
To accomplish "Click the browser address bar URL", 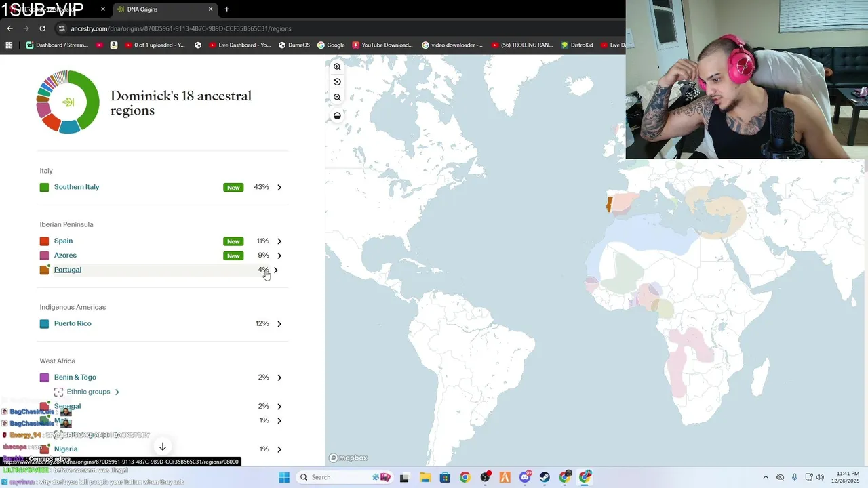I will click(181, 28).
